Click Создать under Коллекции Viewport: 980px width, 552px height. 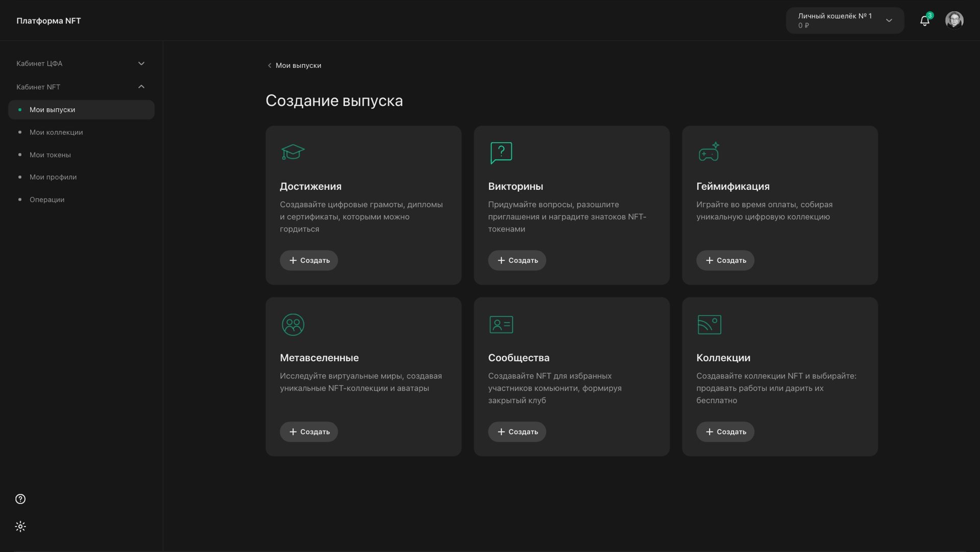tap(725, 432)
